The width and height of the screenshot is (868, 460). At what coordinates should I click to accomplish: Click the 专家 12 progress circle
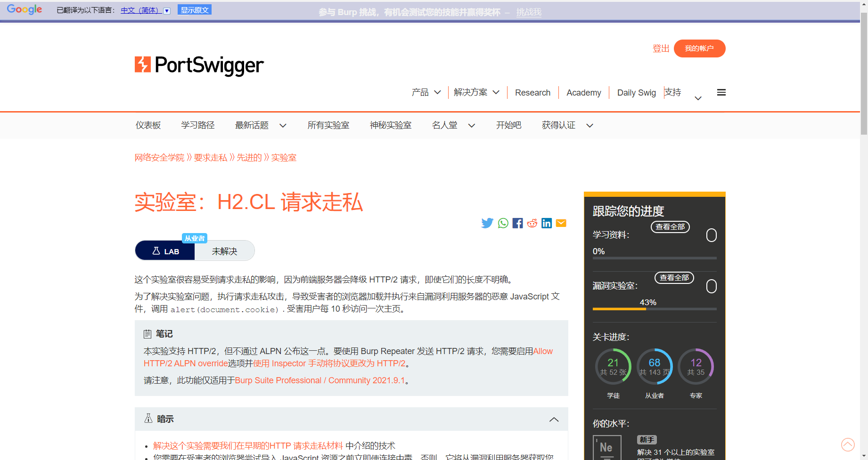tap(696, 366)
